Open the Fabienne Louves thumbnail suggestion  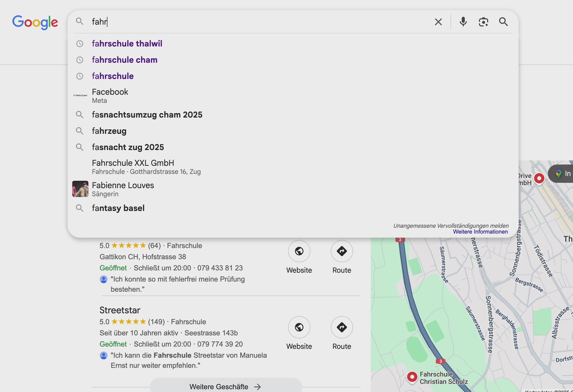coord(80,189)
